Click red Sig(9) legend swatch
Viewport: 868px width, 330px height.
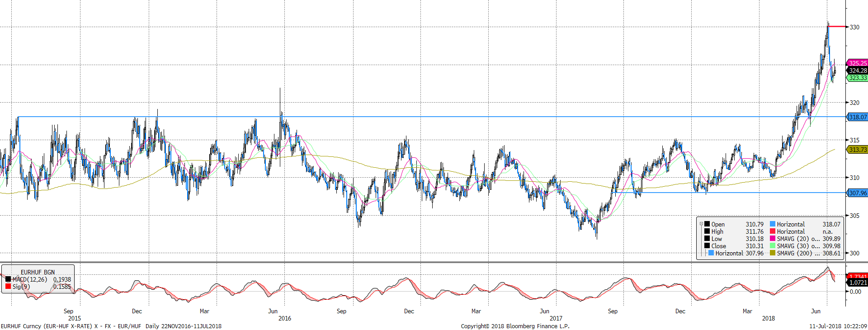[8, 286]
